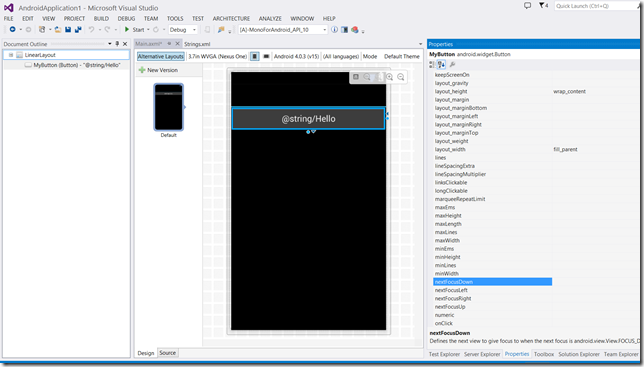Click the Navigate Backward toolbar icon

point(12,30)
